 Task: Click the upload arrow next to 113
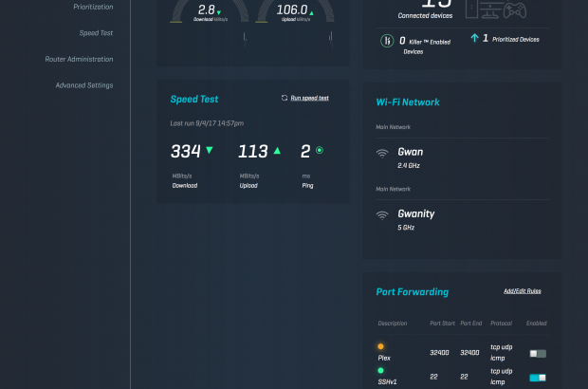277,150
